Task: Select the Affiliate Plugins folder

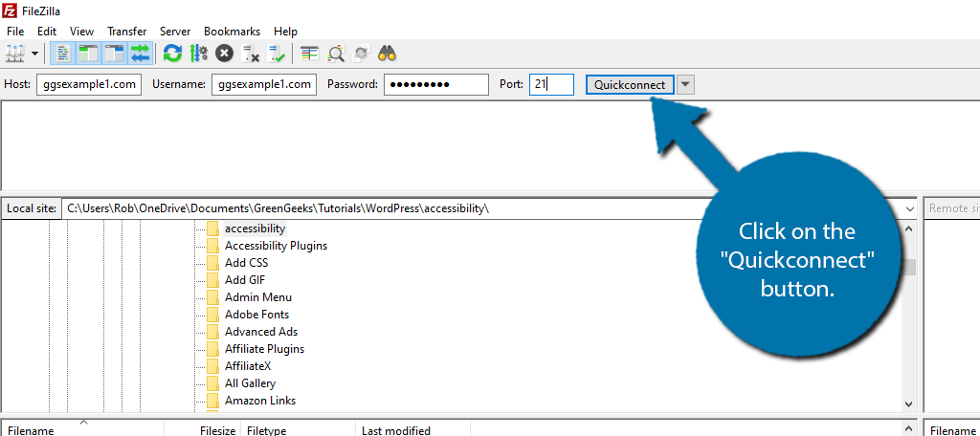Action: coord(264,349)
